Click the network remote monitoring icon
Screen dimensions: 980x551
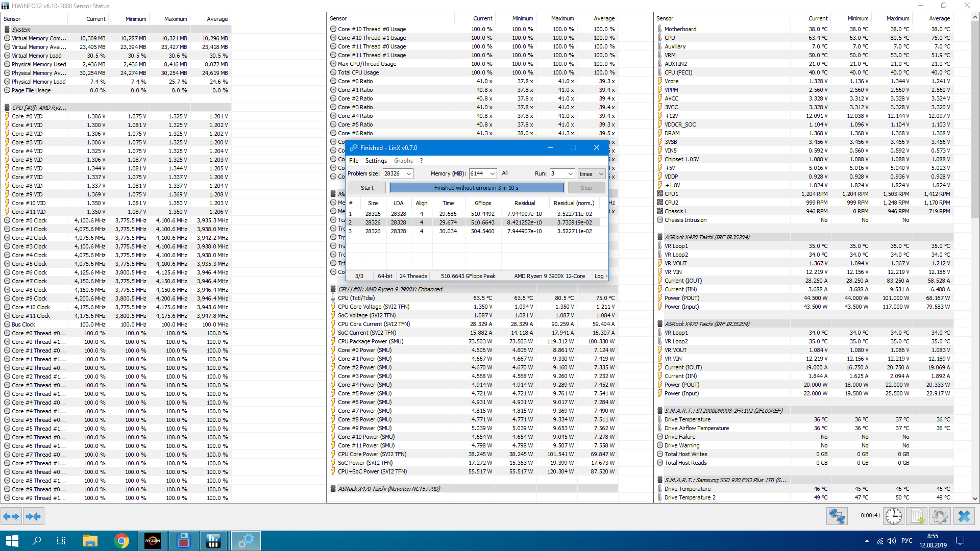(x=837, y=516)
